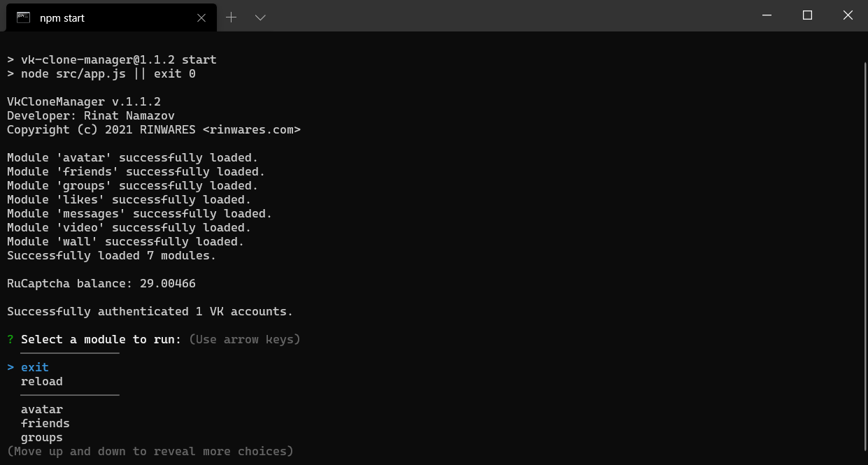Pick the avatar module entry

(42, 409)
